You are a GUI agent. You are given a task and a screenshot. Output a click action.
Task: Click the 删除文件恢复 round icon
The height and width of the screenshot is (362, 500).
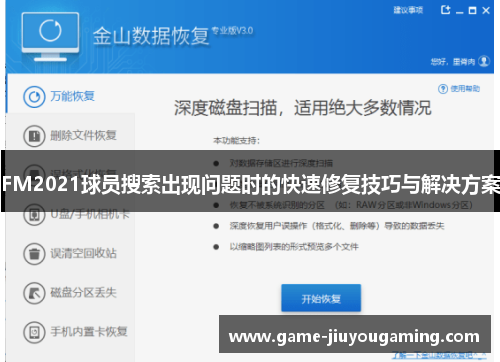pos(34,136)
